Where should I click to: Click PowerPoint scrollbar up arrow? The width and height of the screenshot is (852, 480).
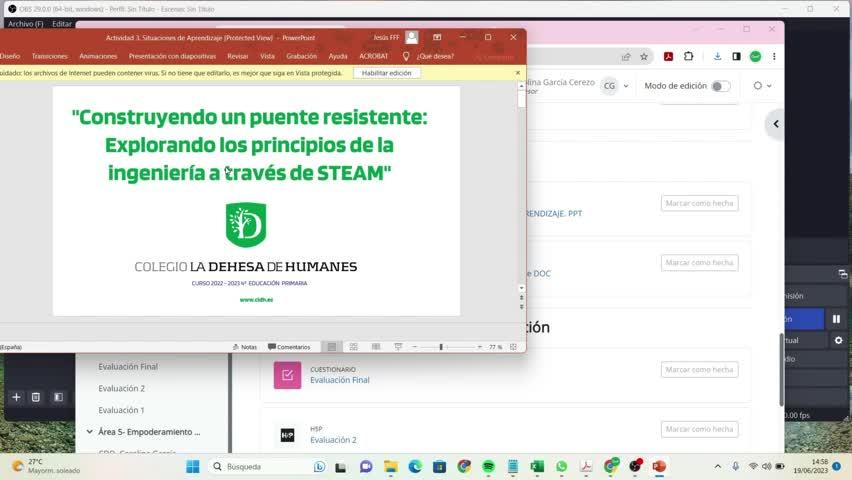pyautogui.click(x=522, y=86)
